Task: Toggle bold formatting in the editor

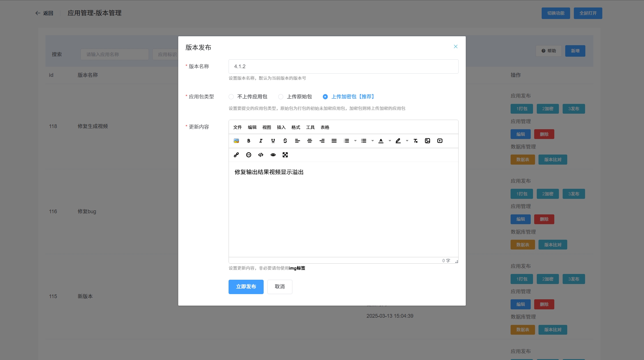Action: (249, 141)
